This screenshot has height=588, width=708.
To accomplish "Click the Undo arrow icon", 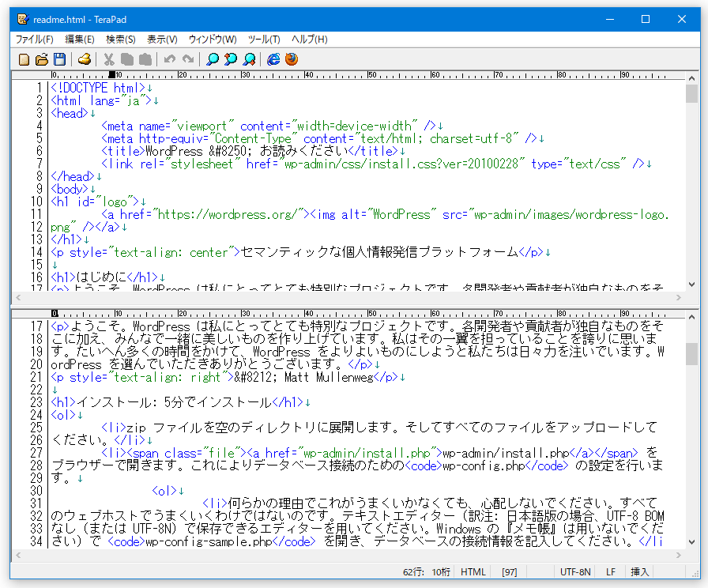I will pyautogui.click(x=170, y=59).
